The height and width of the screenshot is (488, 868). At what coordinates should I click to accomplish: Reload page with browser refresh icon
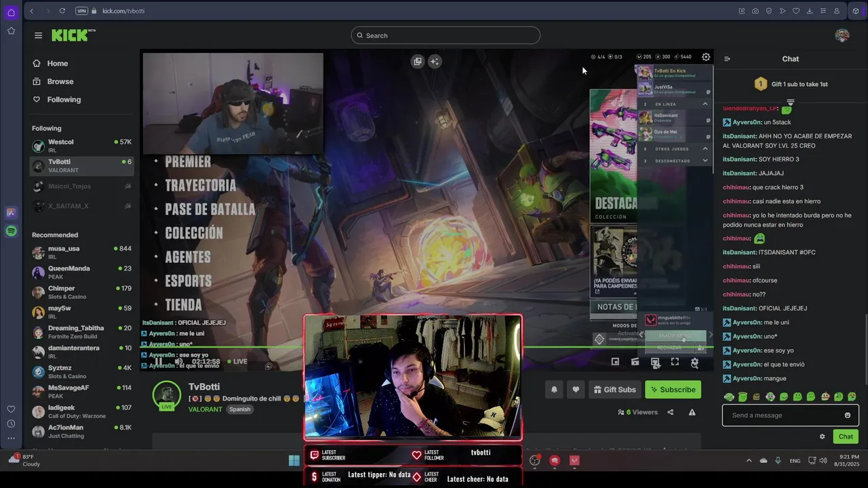click(62, 11)
